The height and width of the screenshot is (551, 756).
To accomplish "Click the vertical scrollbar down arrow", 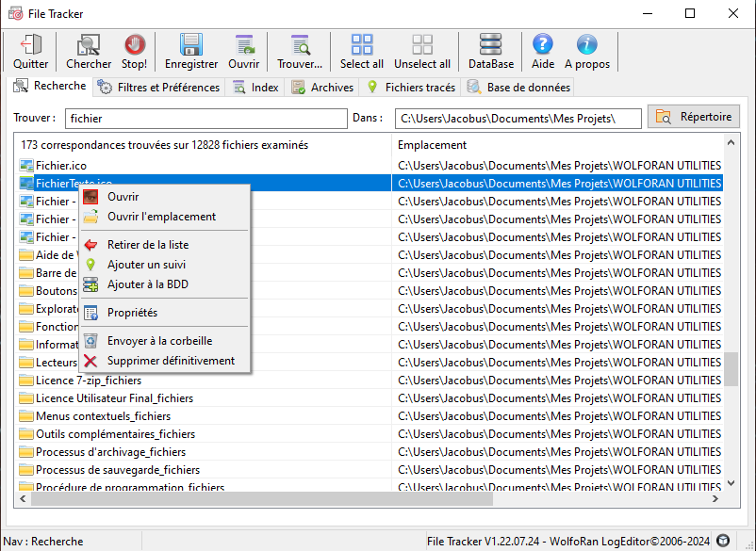I will click(731, 483).
